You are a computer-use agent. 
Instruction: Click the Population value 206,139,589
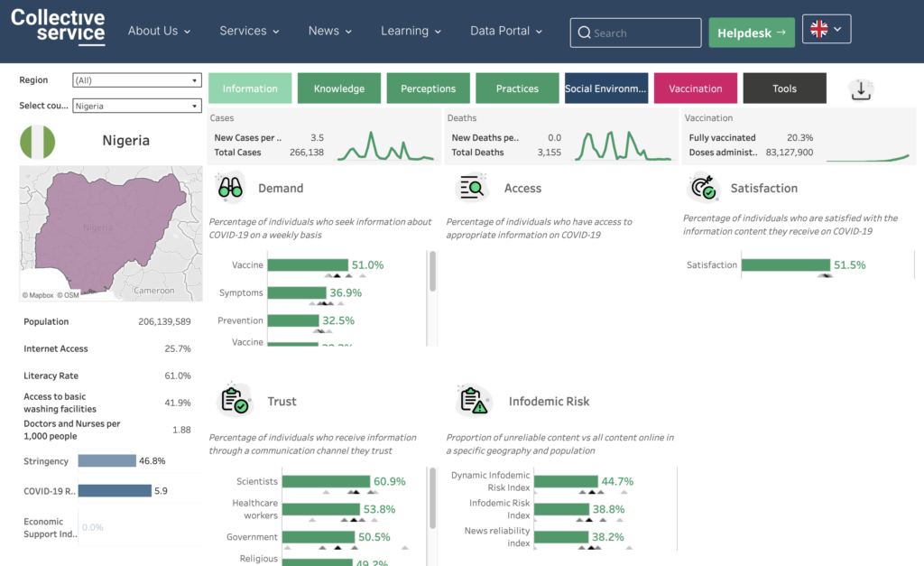pos(164,321)
